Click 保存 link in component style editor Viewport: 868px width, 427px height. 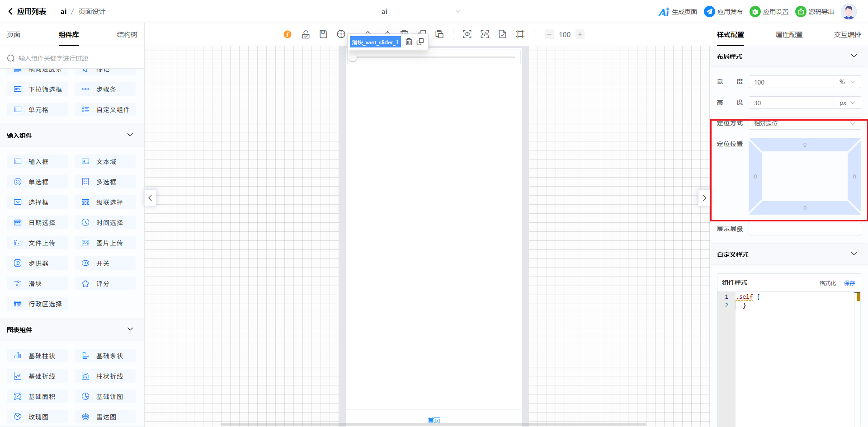click(849, 283)
